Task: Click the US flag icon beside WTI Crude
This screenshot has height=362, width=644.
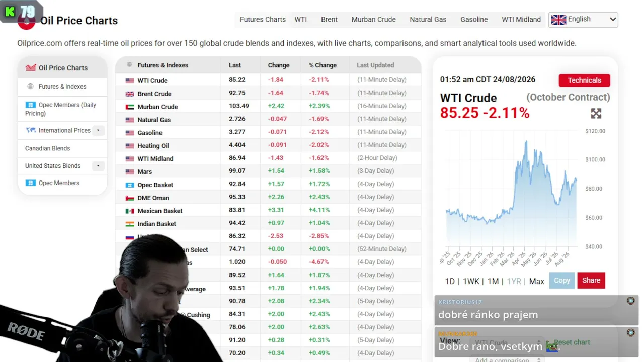Action: 130,80
